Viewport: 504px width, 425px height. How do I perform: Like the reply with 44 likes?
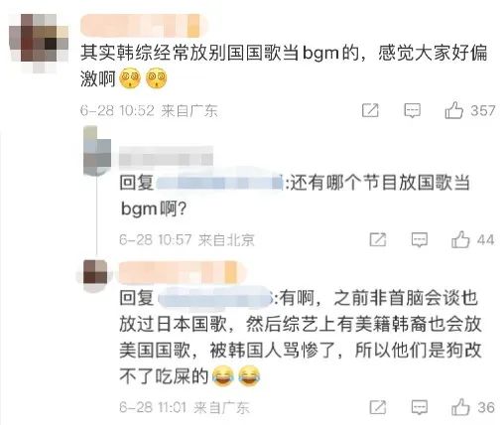[460, 239]
